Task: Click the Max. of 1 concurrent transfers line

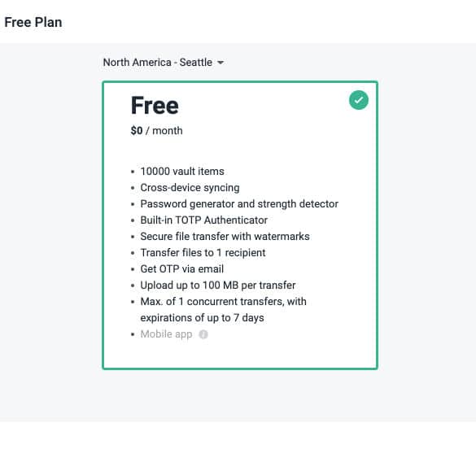Action: [x=223, y=302]
